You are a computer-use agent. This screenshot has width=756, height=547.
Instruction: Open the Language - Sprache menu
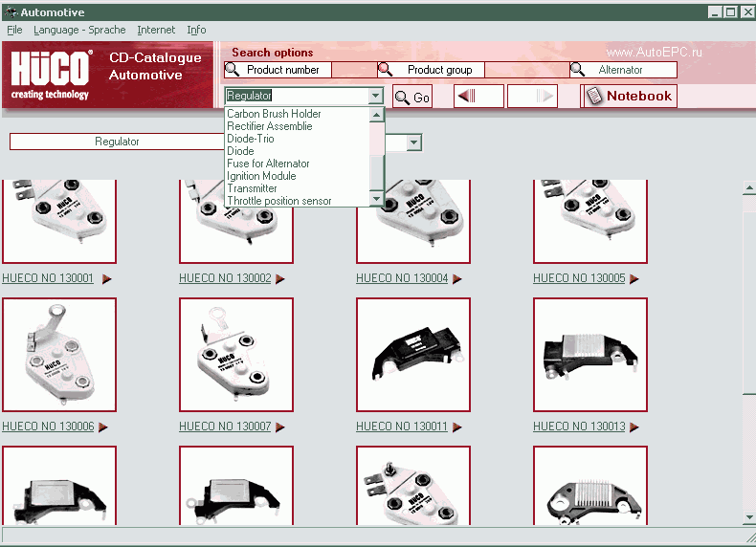(79, 30)
